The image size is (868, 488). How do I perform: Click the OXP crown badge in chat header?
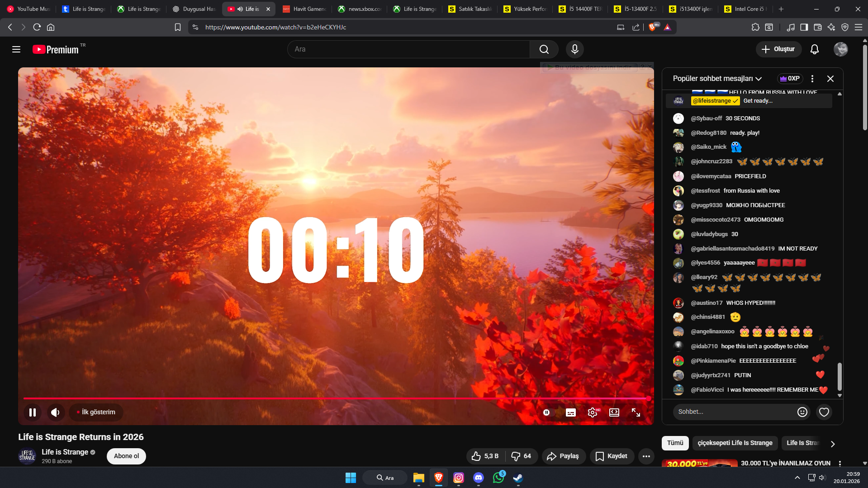click(790, 79)
